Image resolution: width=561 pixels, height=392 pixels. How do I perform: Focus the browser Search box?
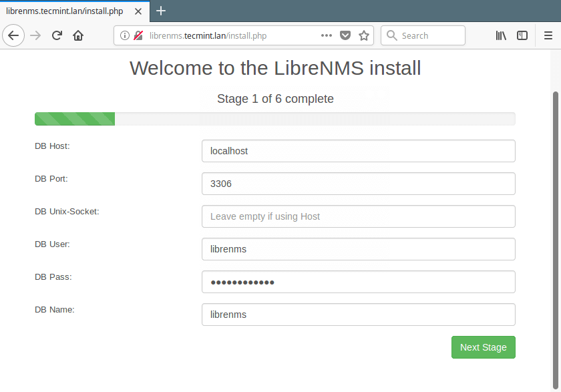423,35
